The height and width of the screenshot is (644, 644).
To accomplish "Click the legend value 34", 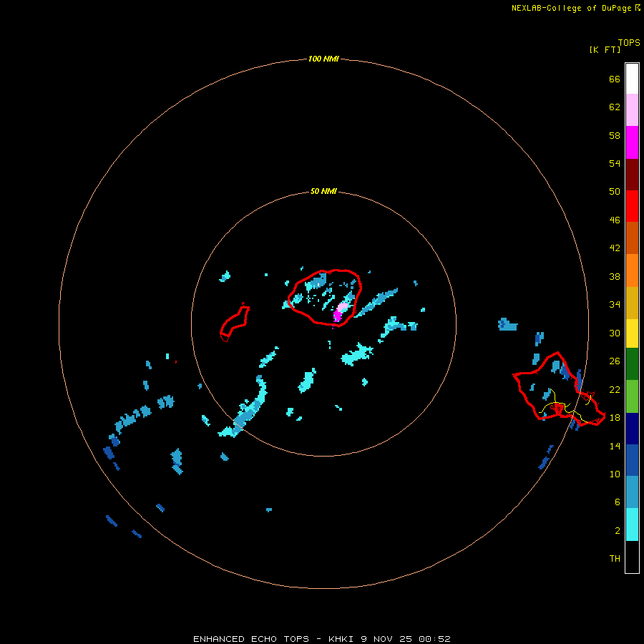I will [x=615, y=304].
